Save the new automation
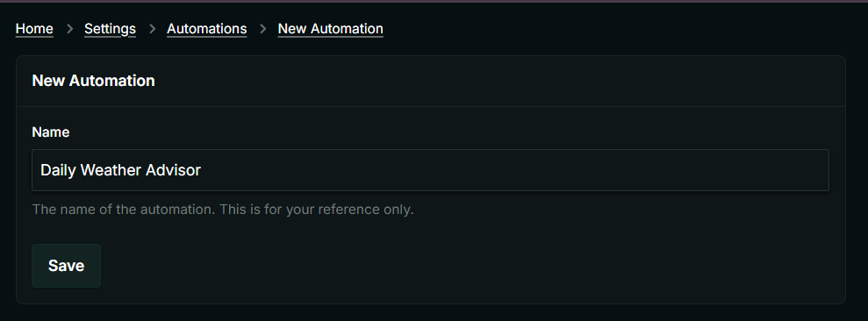This screenshot has height=321, width=868. point(66,266)
